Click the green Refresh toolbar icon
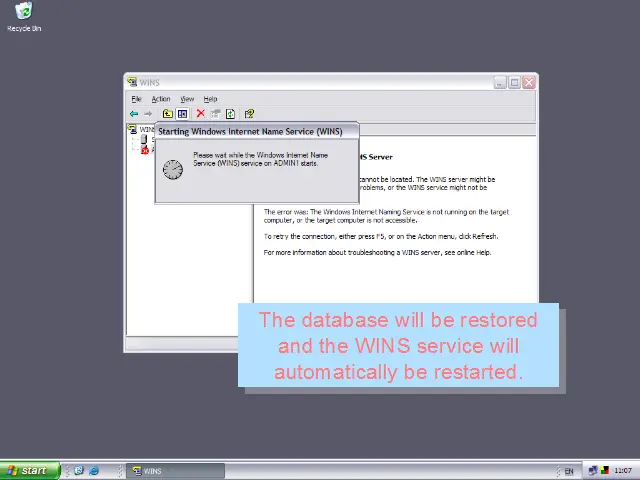Viewport: 640px width, 480px height. click(231, 114)
